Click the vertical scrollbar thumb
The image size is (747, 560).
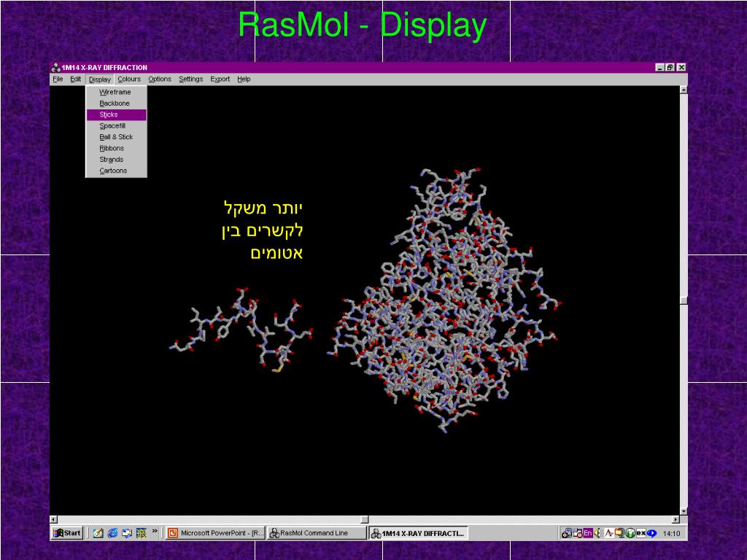coord(684,300)
